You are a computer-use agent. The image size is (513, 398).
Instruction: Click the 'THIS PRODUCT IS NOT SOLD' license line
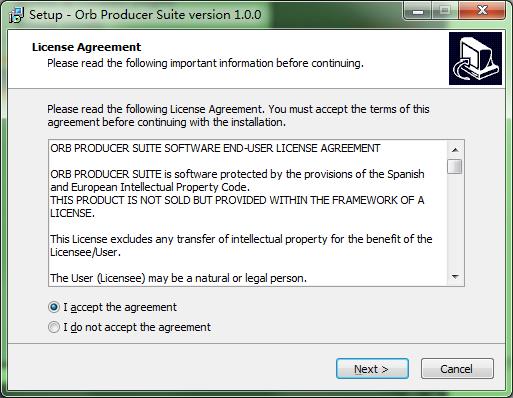pos(237,200)
